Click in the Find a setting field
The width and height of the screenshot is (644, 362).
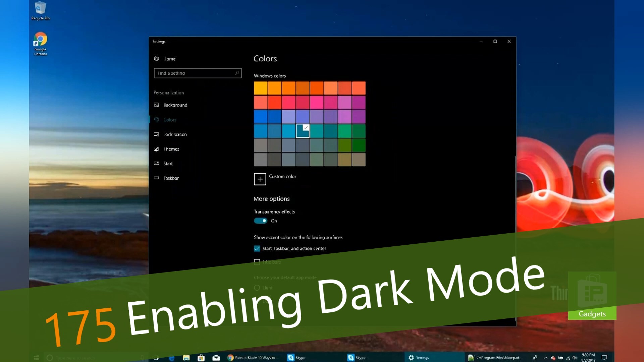point(195,73)
